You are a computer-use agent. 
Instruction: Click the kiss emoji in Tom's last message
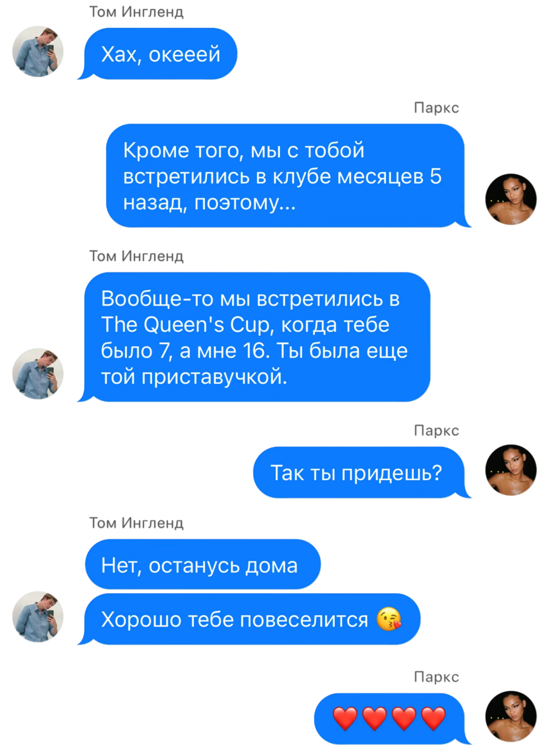[389, 619]
